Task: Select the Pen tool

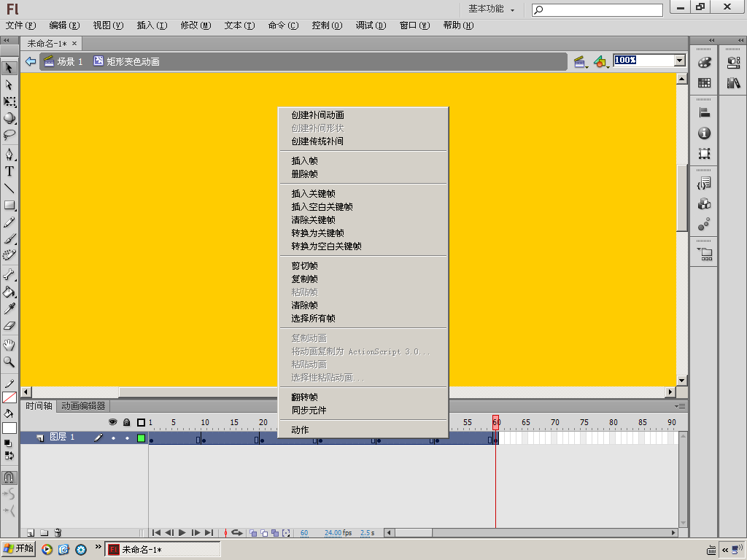Action: 9,155
